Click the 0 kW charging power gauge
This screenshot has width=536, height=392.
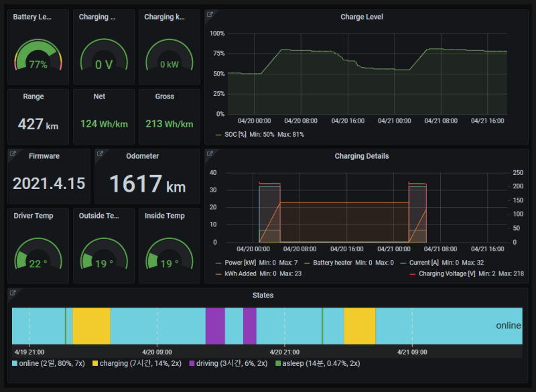tap(170, 56)
